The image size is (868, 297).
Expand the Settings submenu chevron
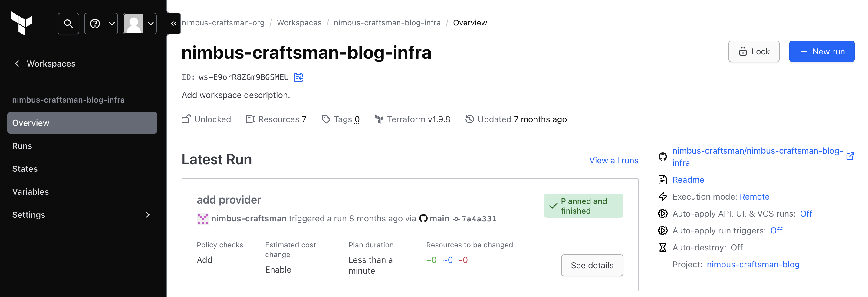[x=148, y=215]
